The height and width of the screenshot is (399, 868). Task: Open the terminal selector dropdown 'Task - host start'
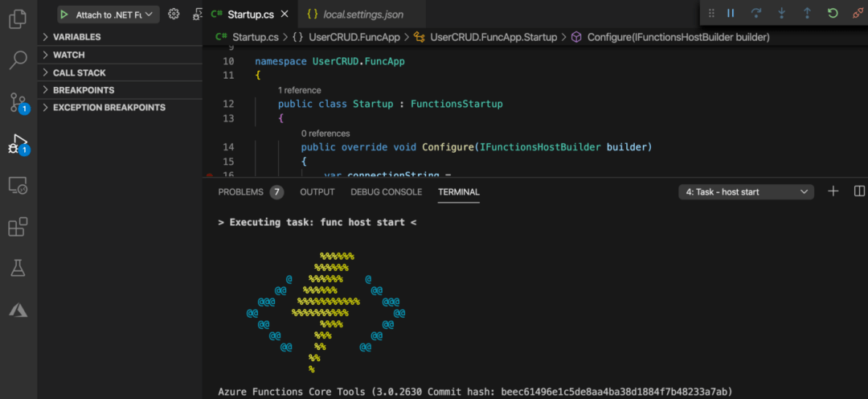pos(746,192)
